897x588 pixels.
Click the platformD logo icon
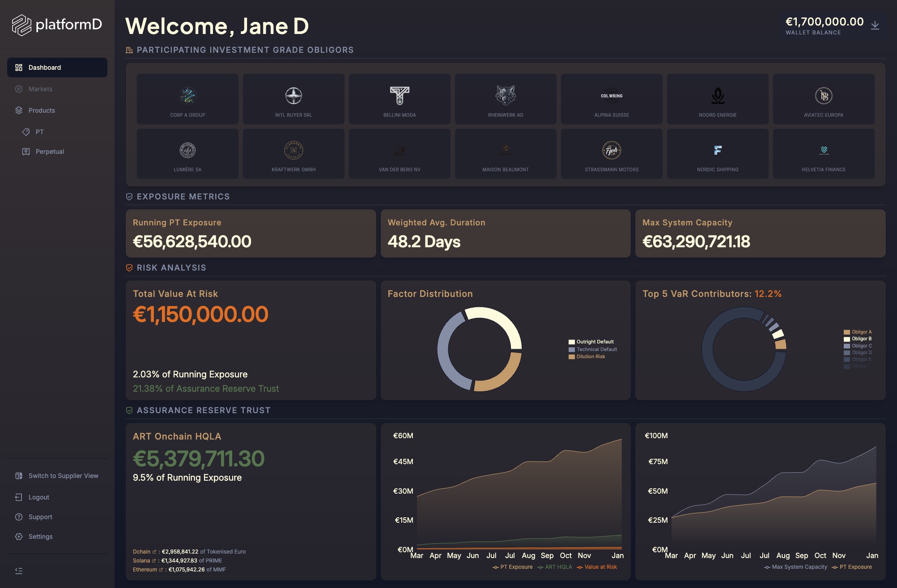[21, 25]
